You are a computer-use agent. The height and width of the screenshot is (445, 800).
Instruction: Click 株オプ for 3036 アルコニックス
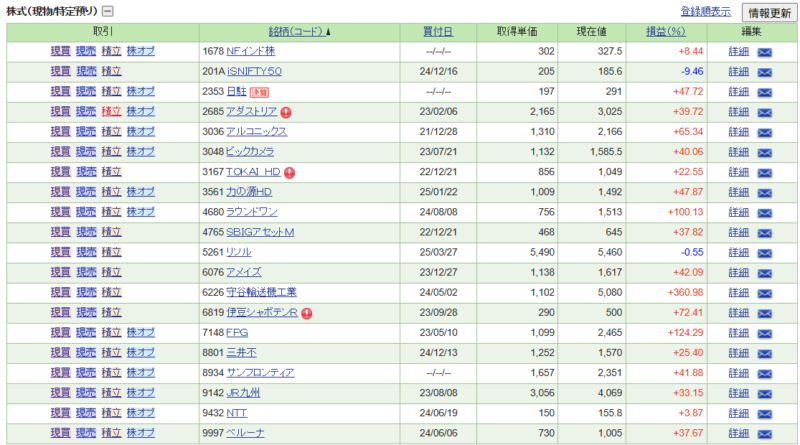tap(140, 131)
